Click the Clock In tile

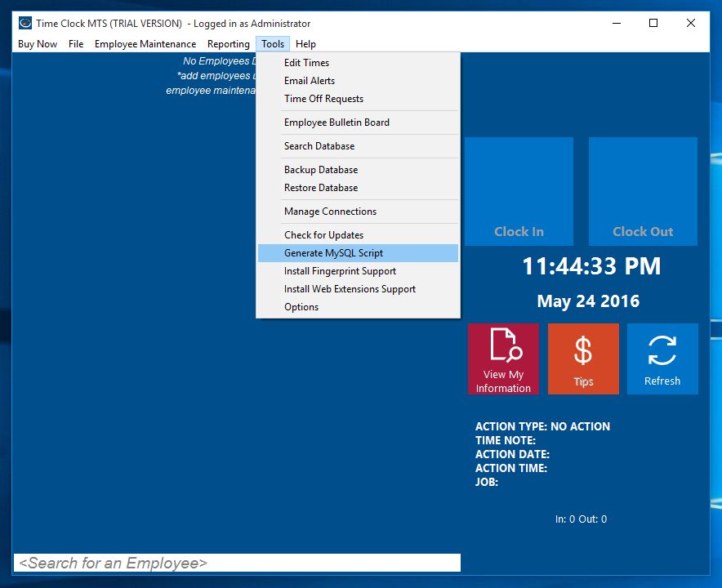pos(519,191)
